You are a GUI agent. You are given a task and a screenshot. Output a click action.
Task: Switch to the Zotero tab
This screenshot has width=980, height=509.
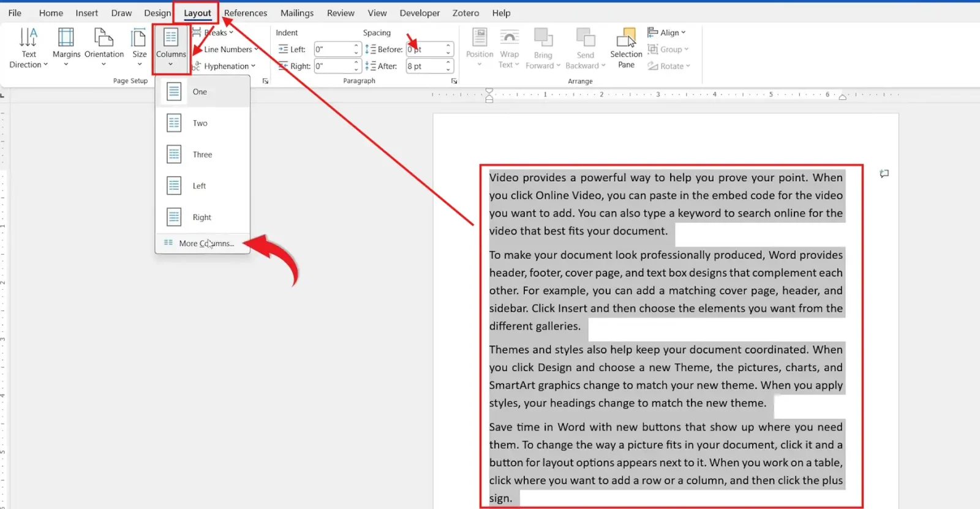pyautogui.click(x=466, y=13)
